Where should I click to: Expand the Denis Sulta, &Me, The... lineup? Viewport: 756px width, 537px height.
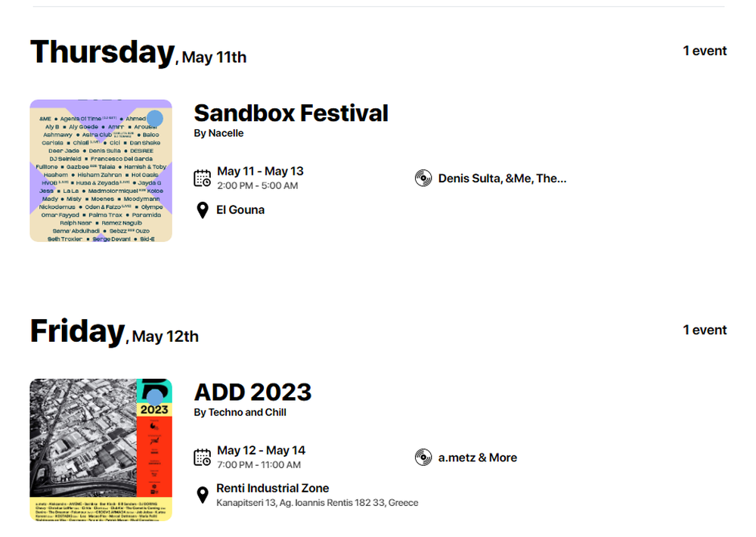502,178
